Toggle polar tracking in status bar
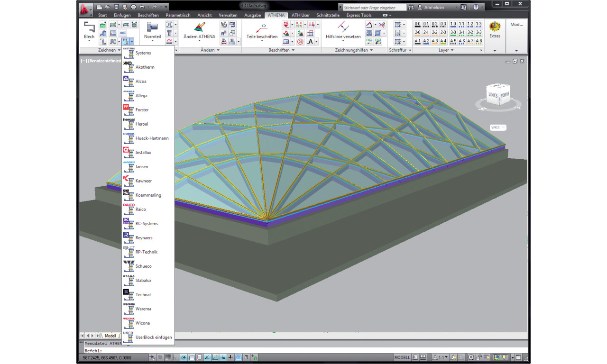 [x=184, y=357]
